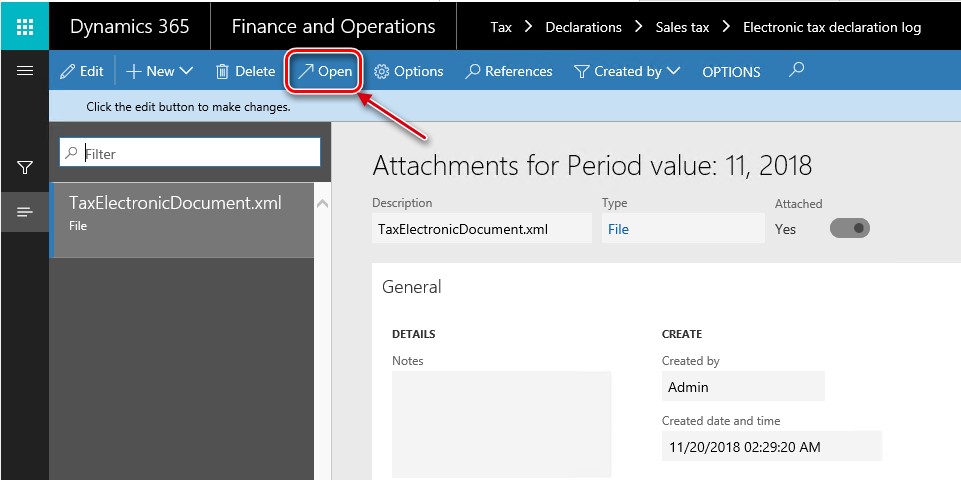The image size is (961, 480).
Task: Select TaxElectronicDocument.xml in the list
Action: coord(181,219)
